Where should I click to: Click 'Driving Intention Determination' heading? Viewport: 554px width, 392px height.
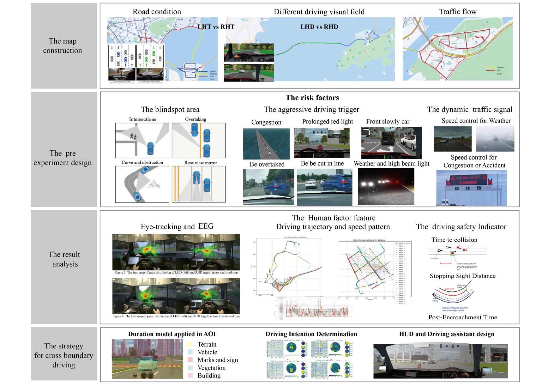point(311,334)
